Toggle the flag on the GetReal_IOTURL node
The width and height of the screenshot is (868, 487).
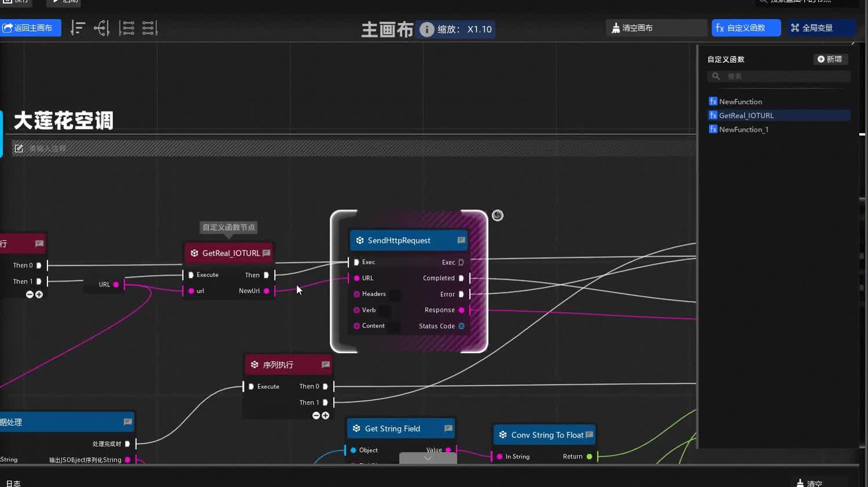(267, 253)
